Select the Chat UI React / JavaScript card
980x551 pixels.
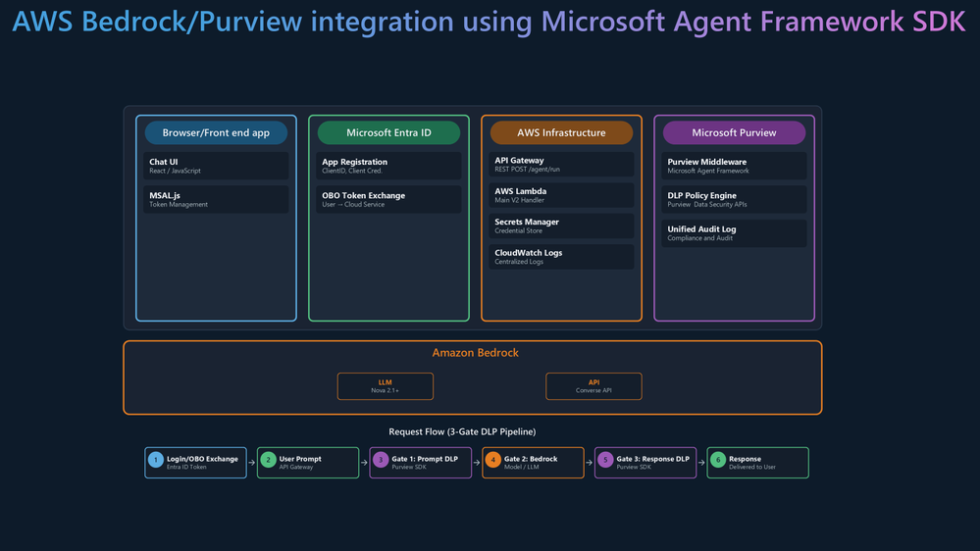[x=216, y=166]
